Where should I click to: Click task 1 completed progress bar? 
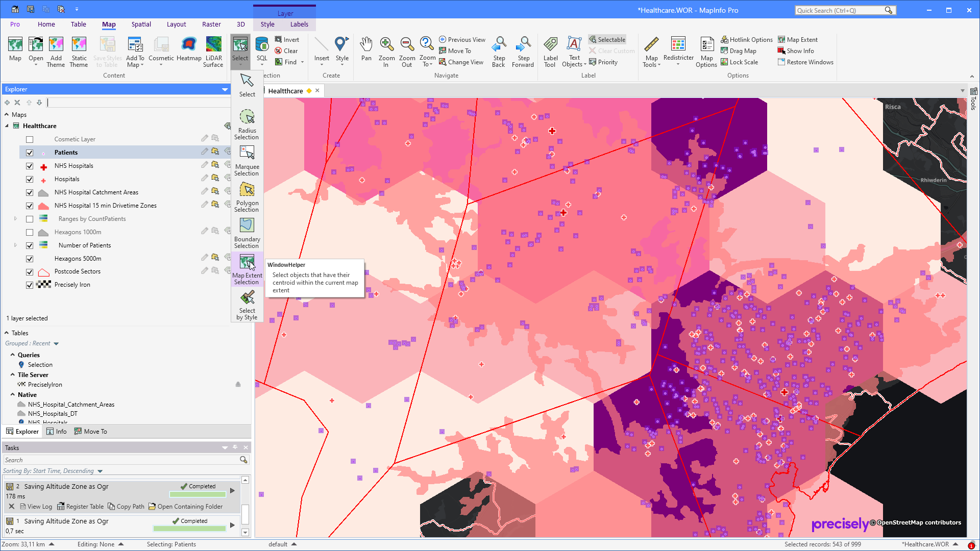pos(190,529)
